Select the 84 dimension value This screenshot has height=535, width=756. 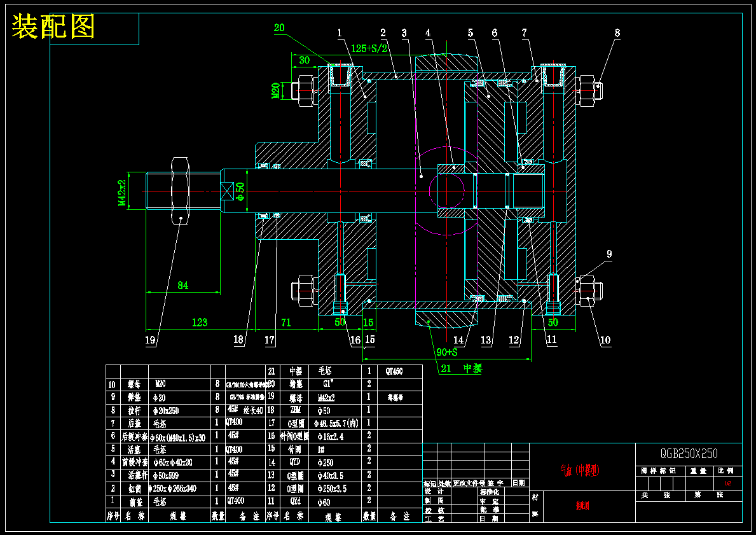[182, 285]
